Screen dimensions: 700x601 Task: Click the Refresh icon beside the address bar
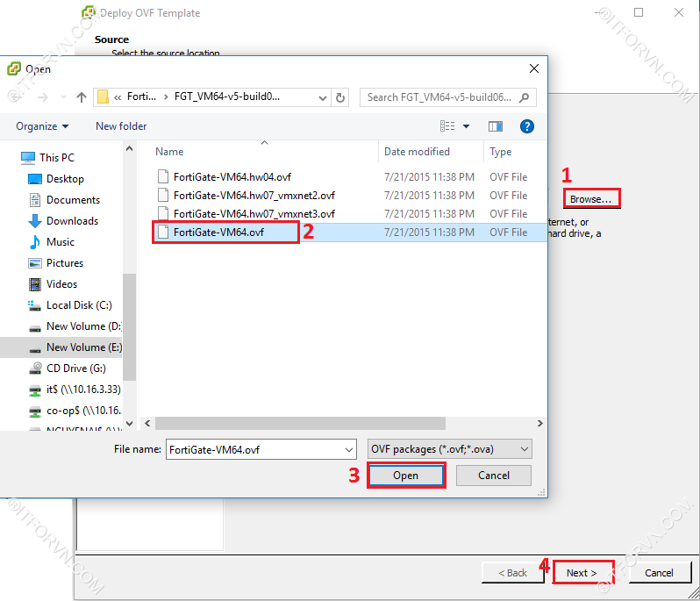[x=340, y=97]
